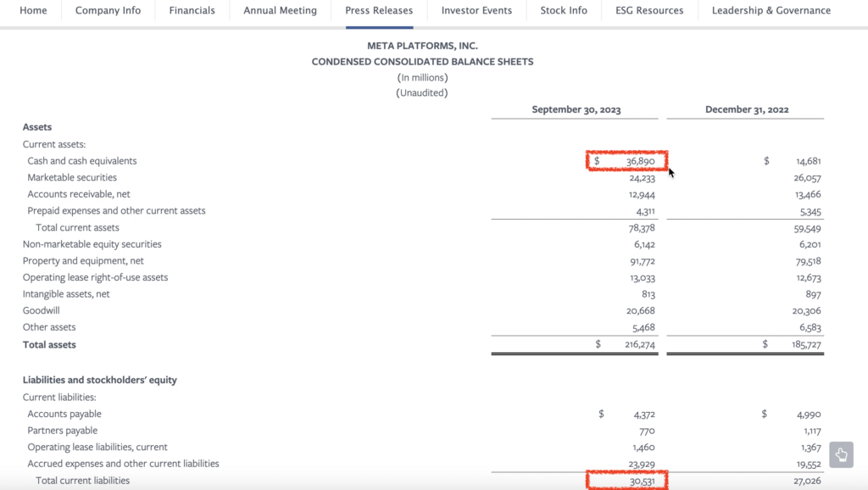
Task: Select the Press Releases tab
Action: coord(379,10)
